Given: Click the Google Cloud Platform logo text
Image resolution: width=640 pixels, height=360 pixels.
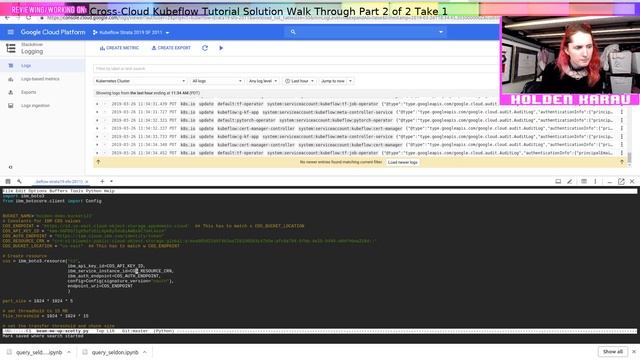Looking at the screenshot, I should click(53, 32).
